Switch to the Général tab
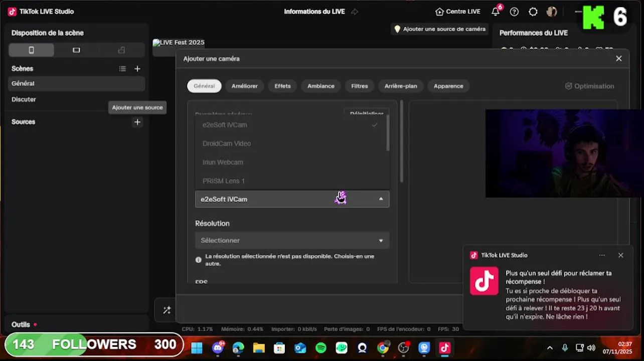The height and width of the screenshot is (361, 644). pyautogui.click(x=204, y=86)
